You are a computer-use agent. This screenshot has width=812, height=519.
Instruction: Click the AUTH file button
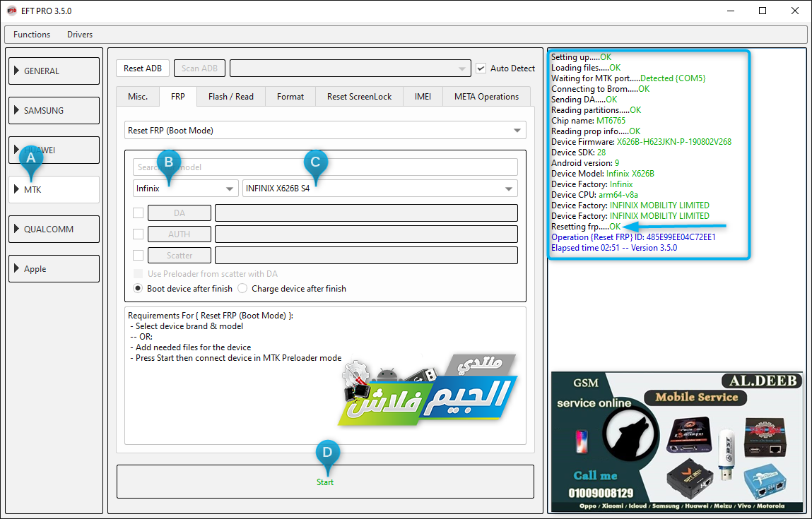180,234
